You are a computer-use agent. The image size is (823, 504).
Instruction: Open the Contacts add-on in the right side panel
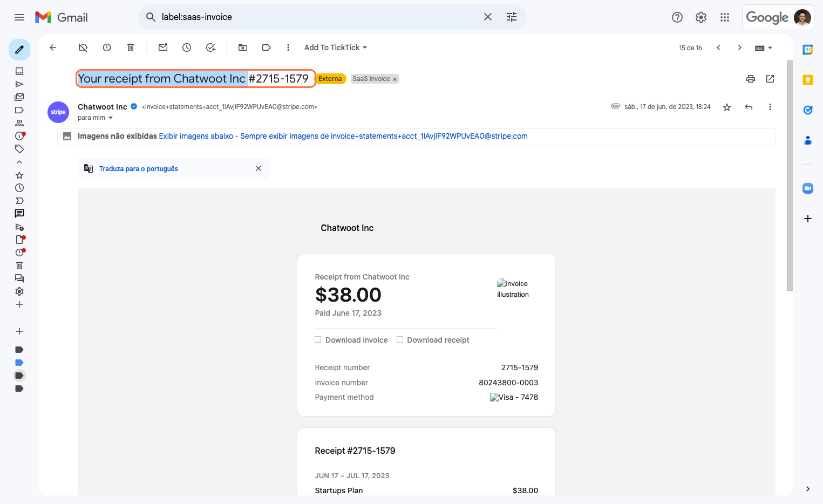click(808, 140)
